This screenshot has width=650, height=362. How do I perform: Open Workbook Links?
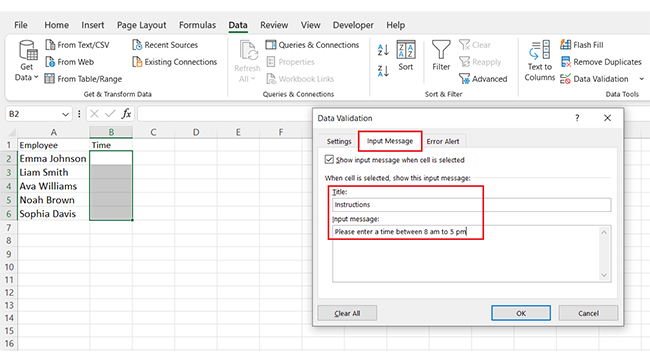pos(300,79)
